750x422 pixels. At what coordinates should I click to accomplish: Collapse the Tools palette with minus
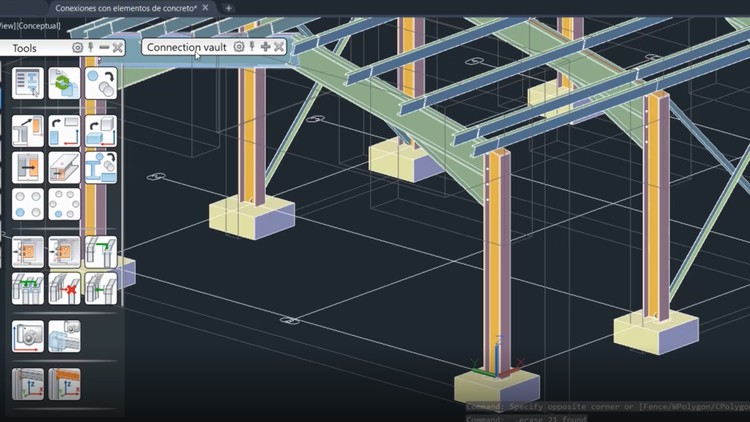point(104,47)
